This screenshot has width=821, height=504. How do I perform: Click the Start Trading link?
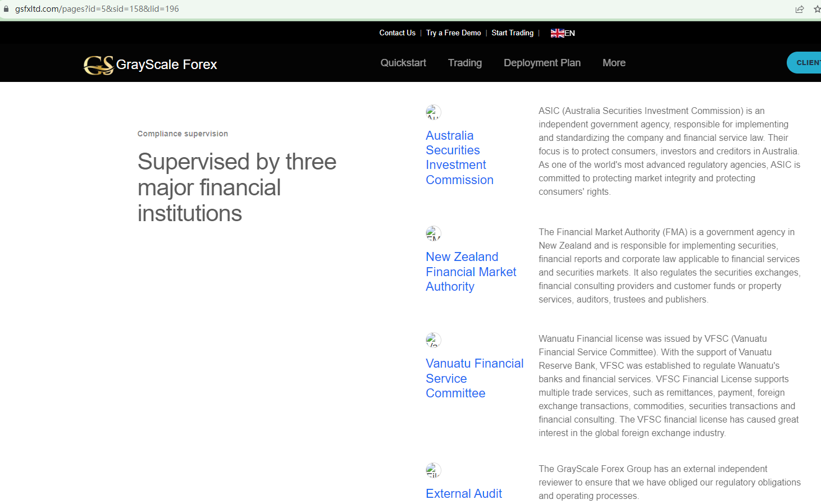512,33
